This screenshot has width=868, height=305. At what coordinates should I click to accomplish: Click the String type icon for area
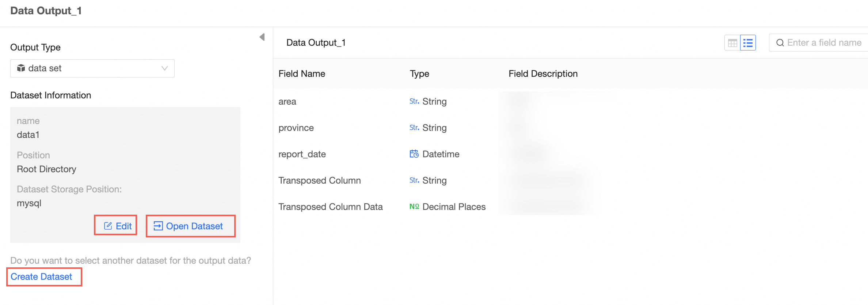tap(414, 101)
